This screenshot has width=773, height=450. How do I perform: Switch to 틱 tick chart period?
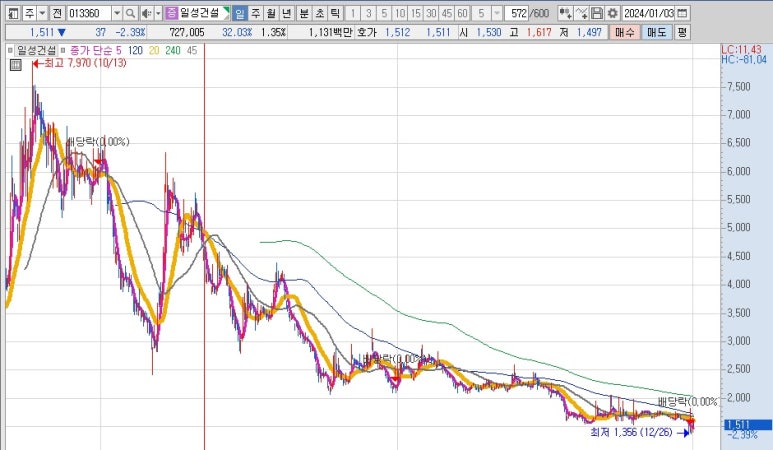[x=335, y=13]
